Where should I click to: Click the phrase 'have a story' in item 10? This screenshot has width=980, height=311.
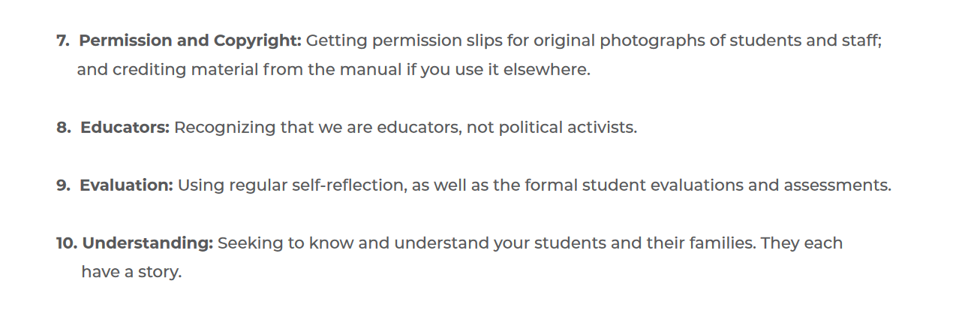pos(130,272)
